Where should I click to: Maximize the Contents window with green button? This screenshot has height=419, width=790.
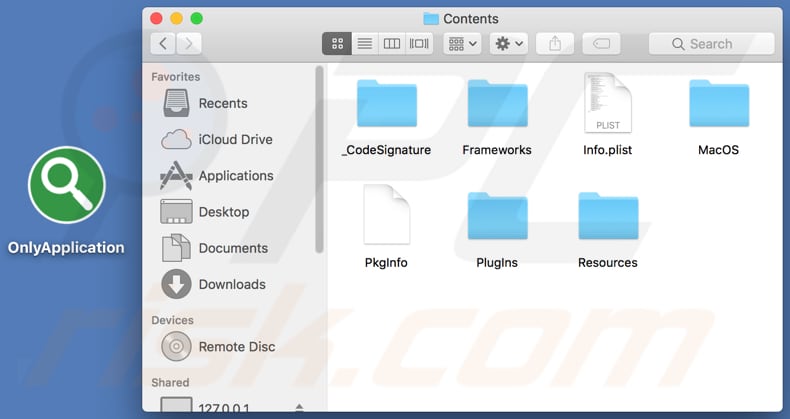point(197,19)
